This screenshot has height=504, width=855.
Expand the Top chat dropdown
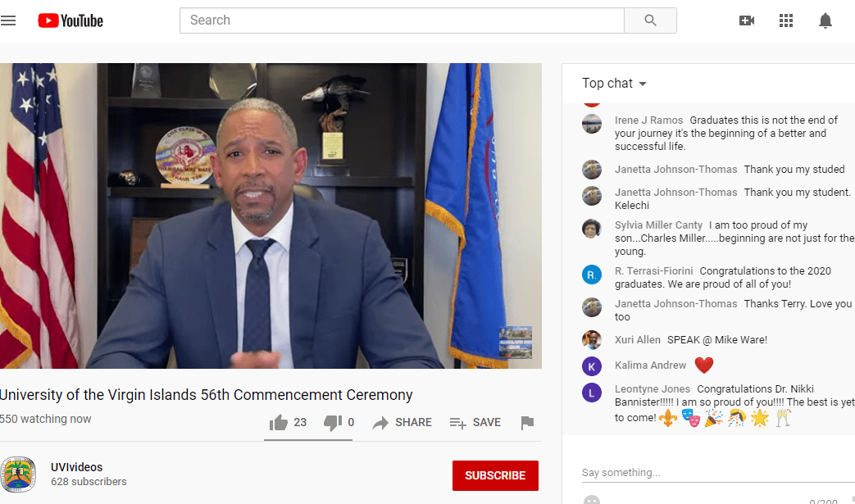point(614,84)
